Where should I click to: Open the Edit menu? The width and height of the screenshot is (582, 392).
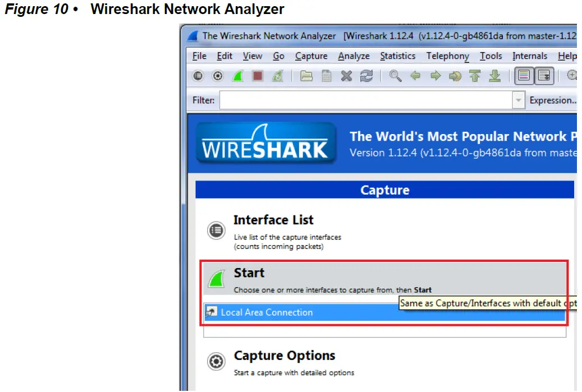224,56
